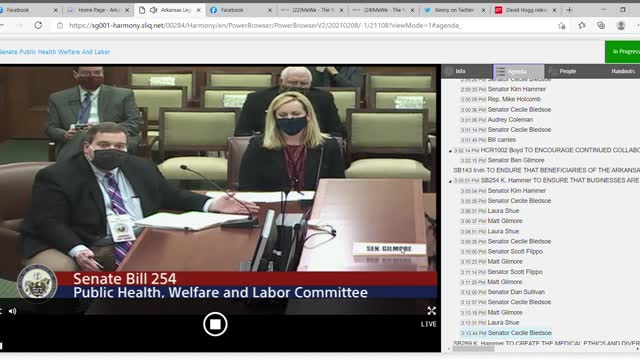Image resolution: width=640 pixels, height=360 pixels.
Task: Select Audrey Coleman speaker entry
Action: pyautogui.click(x=497, y=120)
